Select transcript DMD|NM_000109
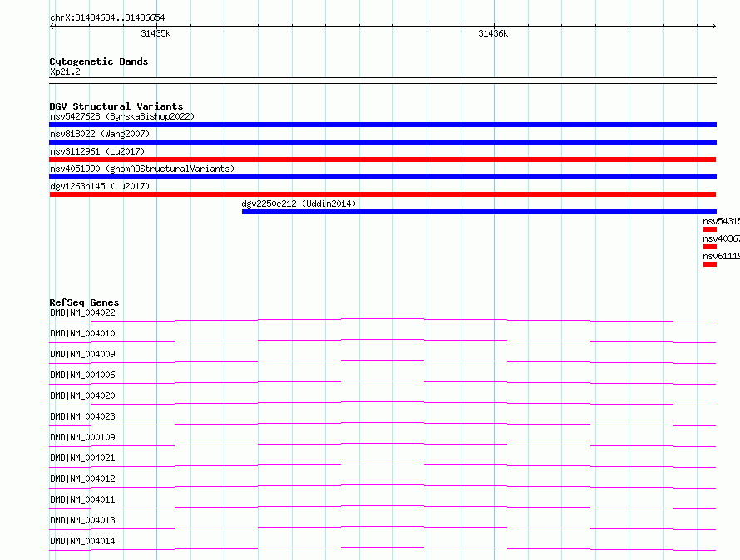 pos(82,437)
